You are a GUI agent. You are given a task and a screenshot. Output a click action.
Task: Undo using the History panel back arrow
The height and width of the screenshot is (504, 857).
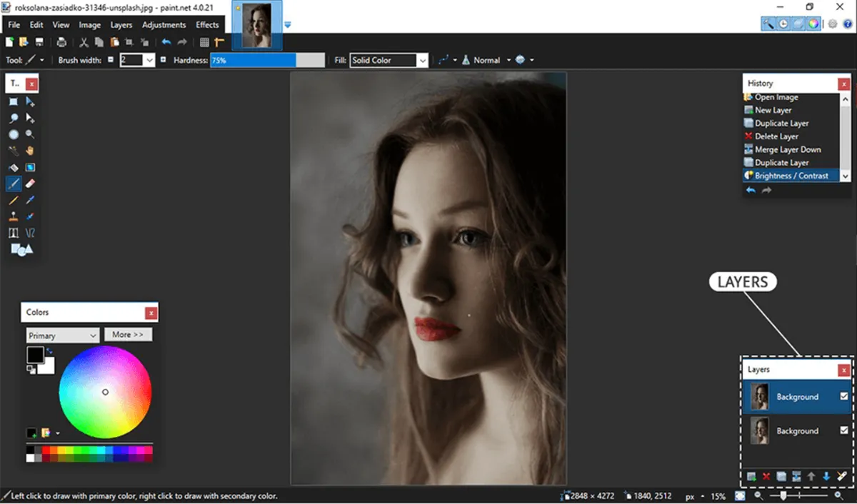pos(750,188)
